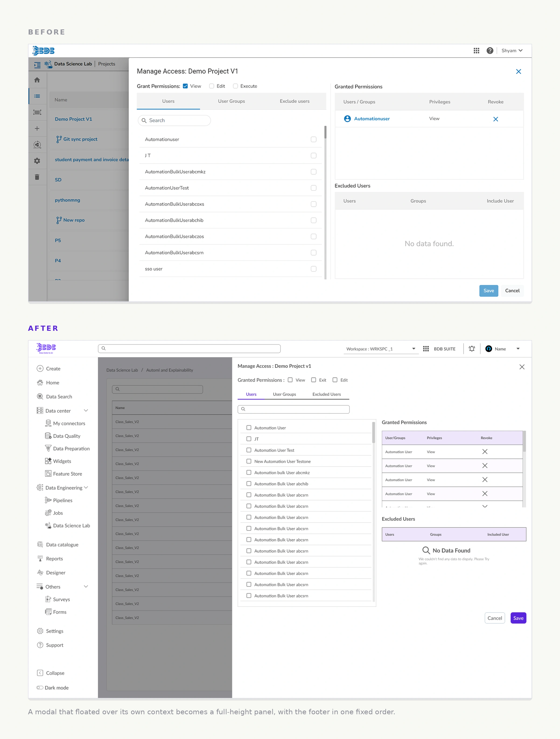Select the list view icon in the Before sidebar

coord(37,96)
